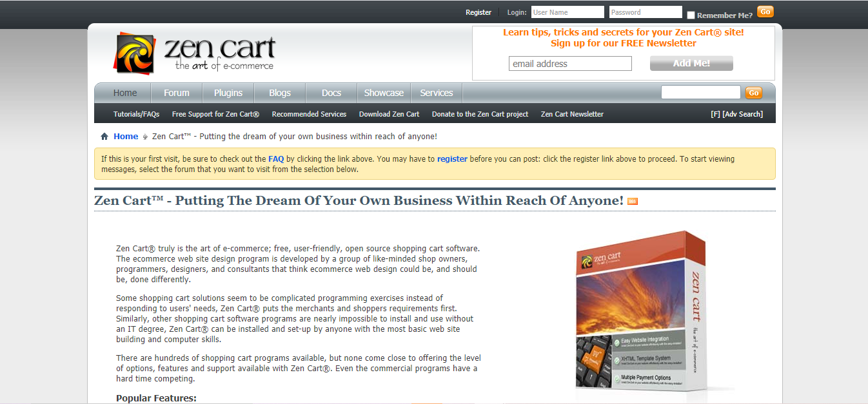This screenshot has width=868, height=404.
Task: Go to Download Zen Cart link
Action: click(389, 114)
